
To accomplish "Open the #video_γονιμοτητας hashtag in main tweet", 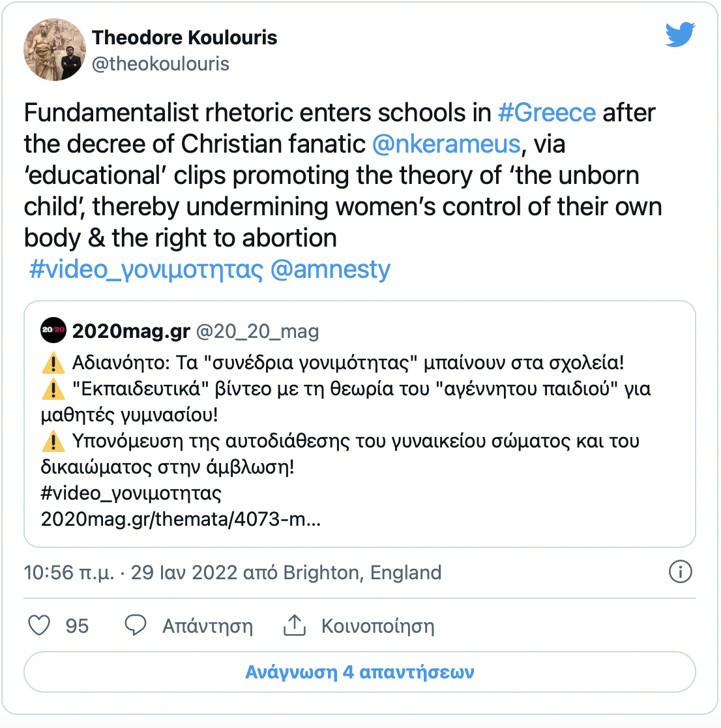I will (146, 269).
